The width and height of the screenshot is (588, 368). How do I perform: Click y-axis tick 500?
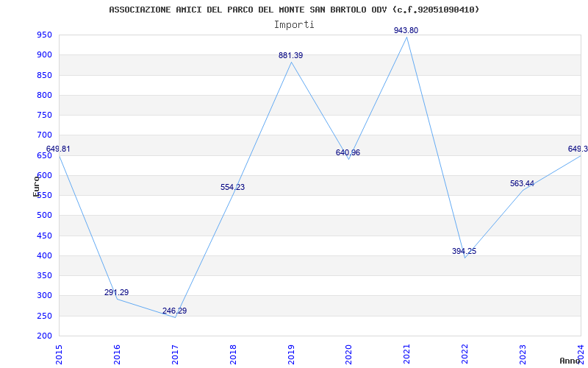44,216
